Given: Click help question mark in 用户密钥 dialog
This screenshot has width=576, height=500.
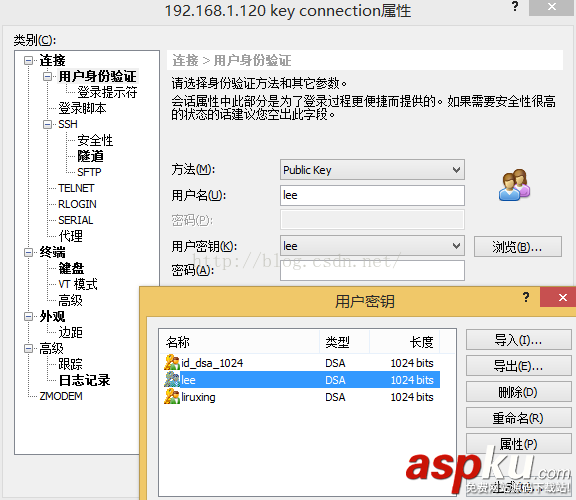Looking at the screenshot, I should (x=526, y=297).
